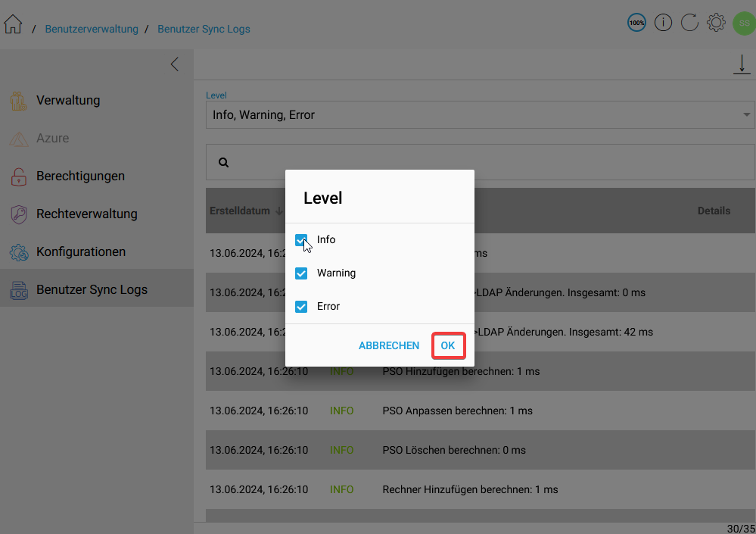The image size is (756, 534).
Task: Disable the Error level checkbox
Action: click(x=301, y=307)
